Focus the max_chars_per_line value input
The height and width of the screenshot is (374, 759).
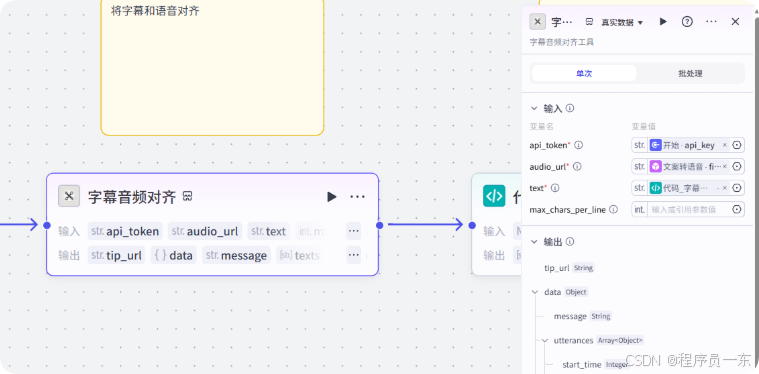689,209
